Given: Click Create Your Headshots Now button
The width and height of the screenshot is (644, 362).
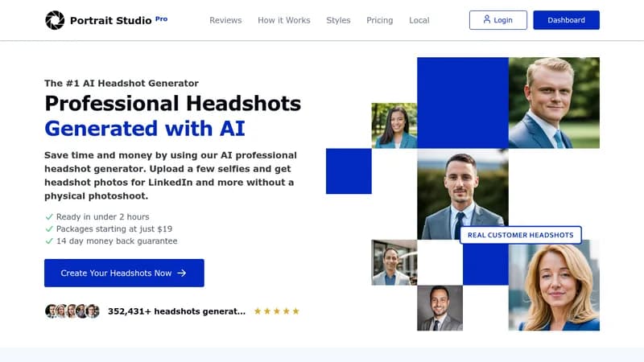Looking at the screenshot, I should pos(124,273).
